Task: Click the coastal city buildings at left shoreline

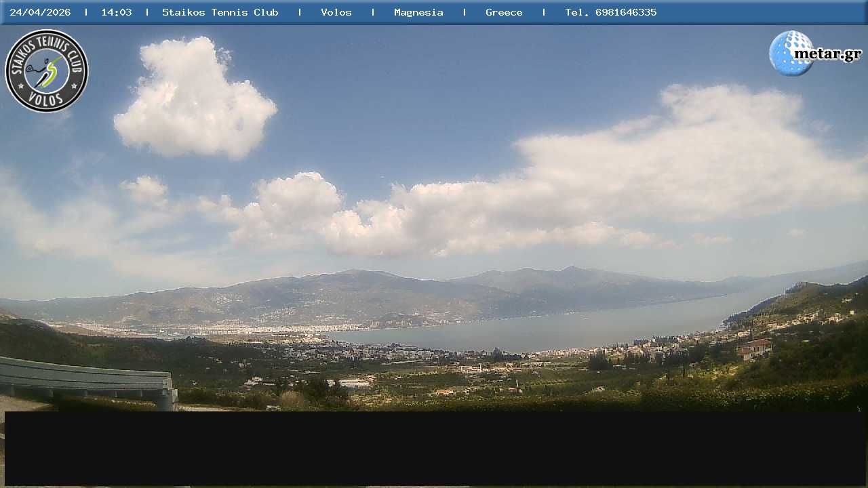Action: [224, 330]
